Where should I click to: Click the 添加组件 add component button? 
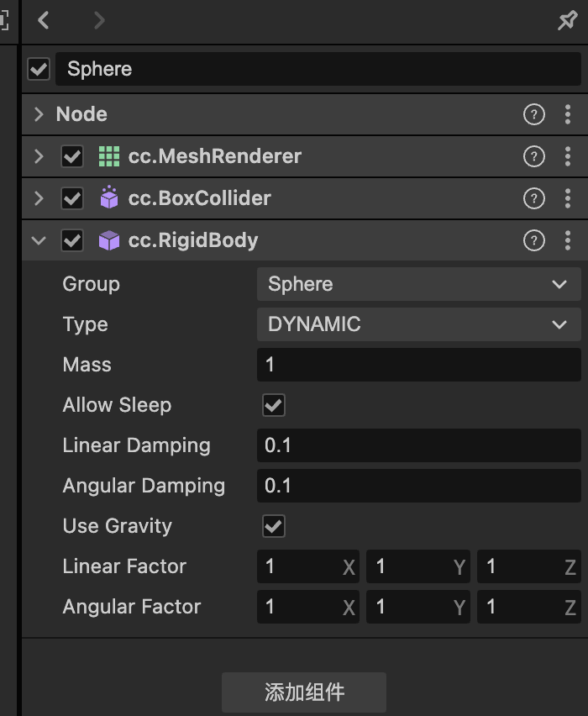coord(304,692)
